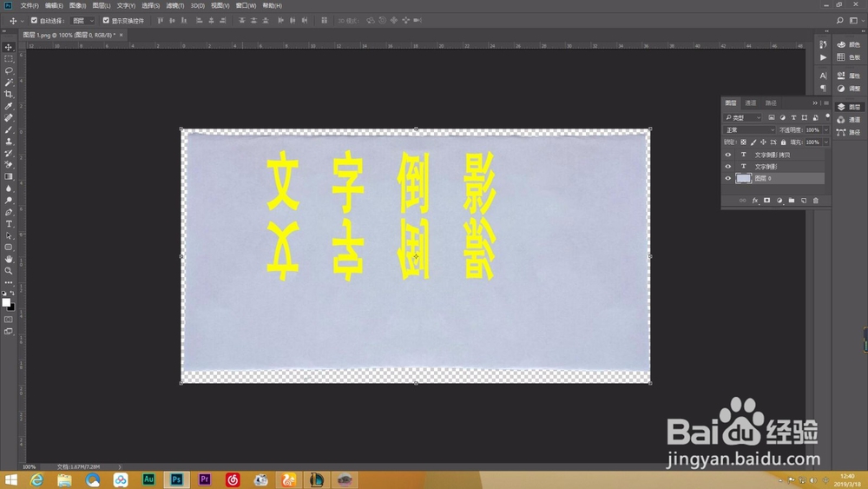
Task: Open the 滤镜(T) menu
Action: 175,5
